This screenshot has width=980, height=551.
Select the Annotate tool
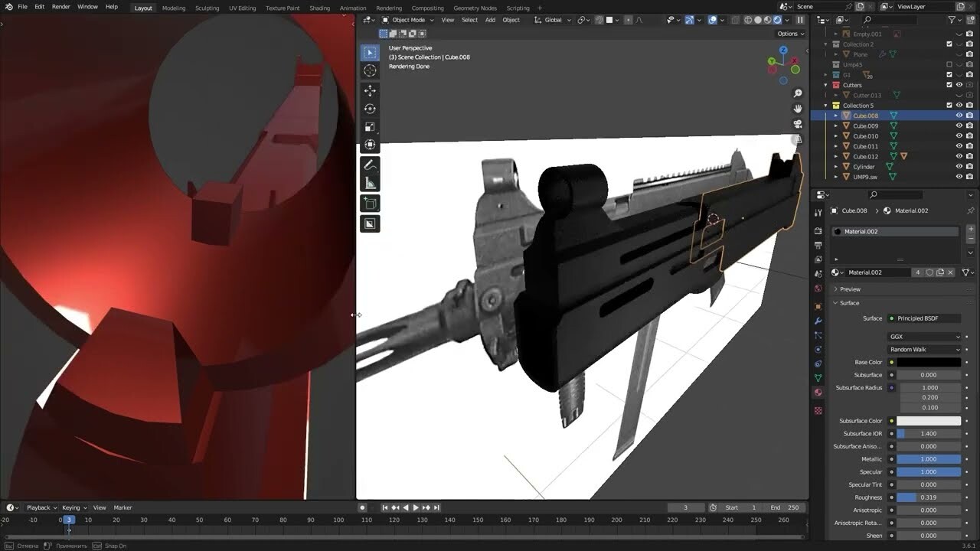point(370,164)
